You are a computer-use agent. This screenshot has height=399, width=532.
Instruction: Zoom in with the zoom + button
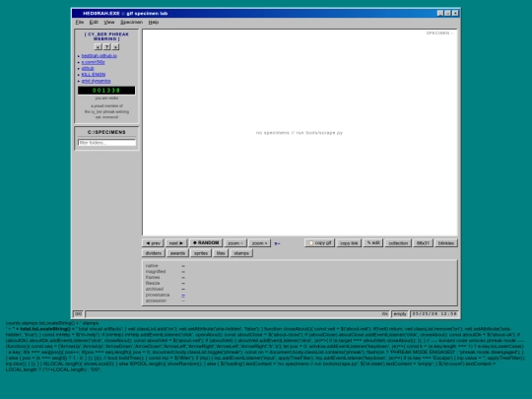pos(259,243)
